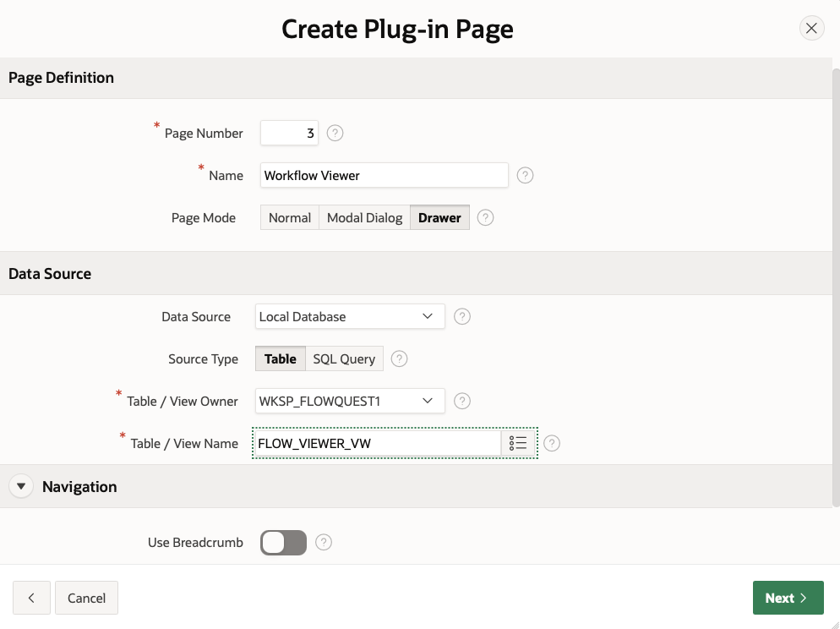Click help icon next to Name field
Image resolution: width=840 pixels, height=629 pixels.
525,175
